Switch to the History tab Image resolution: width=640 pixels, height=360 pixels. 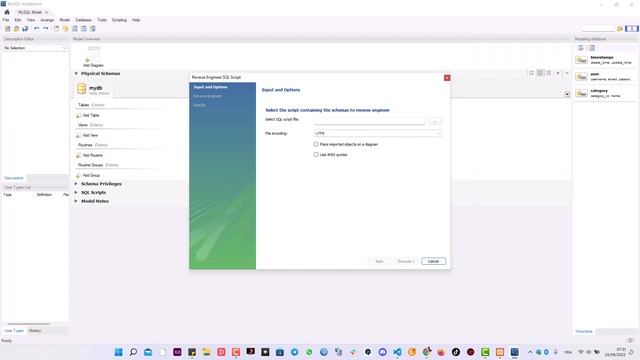[35, 331]
